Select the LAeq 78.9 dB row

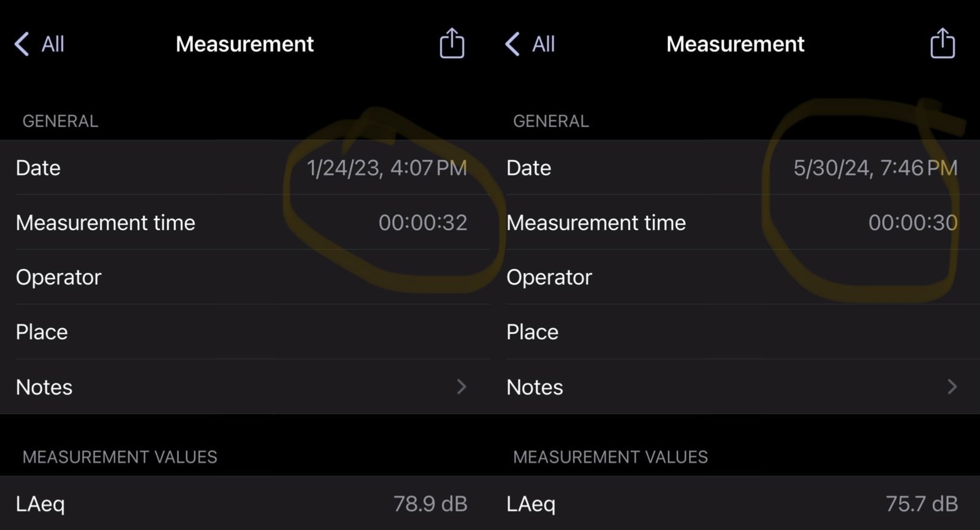(245, 503)
